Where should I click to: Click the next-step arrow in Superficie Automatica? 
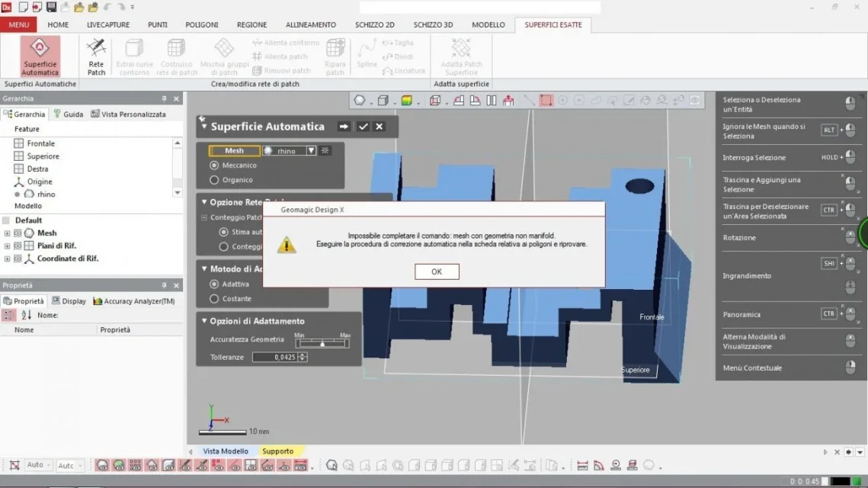point(344,127)
